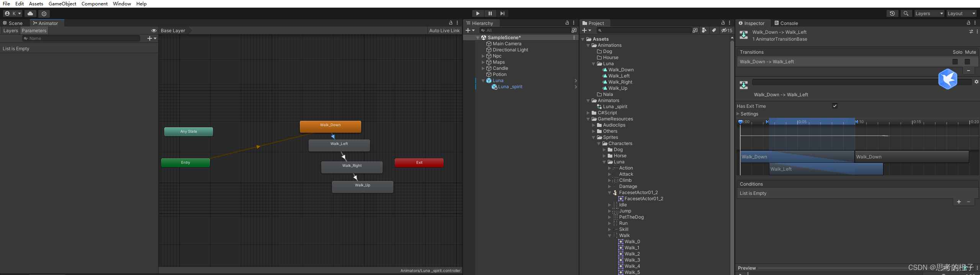Select the Walk_Right state node
The image size is (980, 275).
[352, 167]
